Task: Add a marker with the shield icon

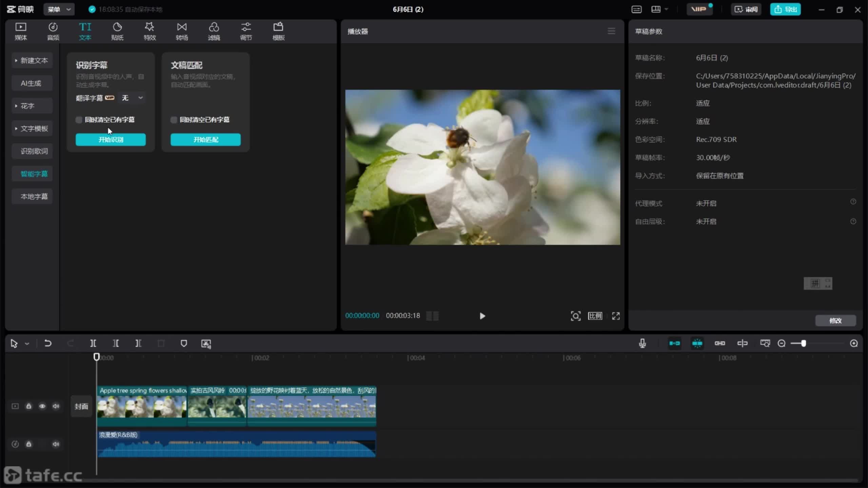Action: pyautogui.click(x=183, y=343)
